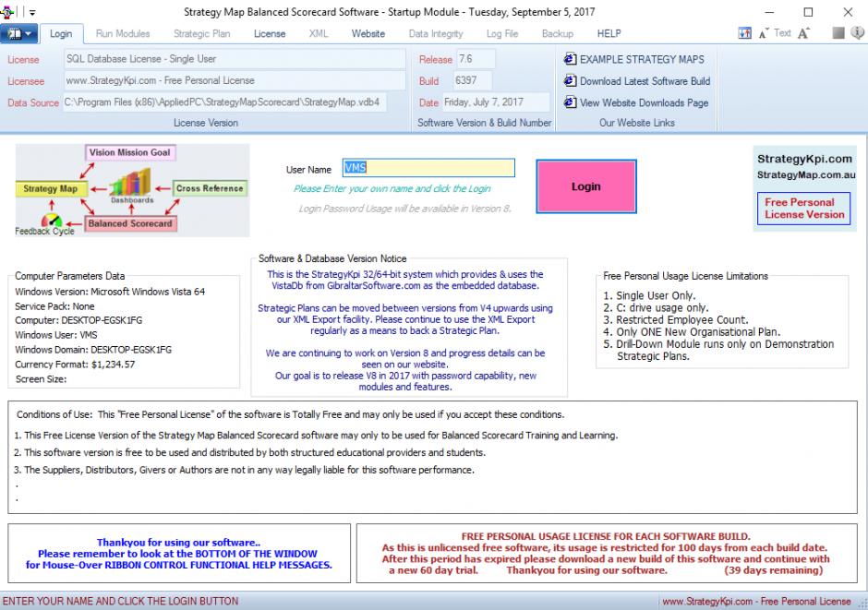Click the 'Restricted Employee Count.' limitation line

676,320
